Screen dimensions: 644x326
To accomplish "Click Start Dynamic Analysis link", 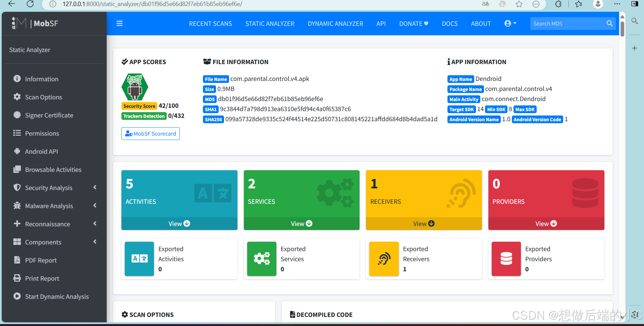I will click(x=57, y=296).
